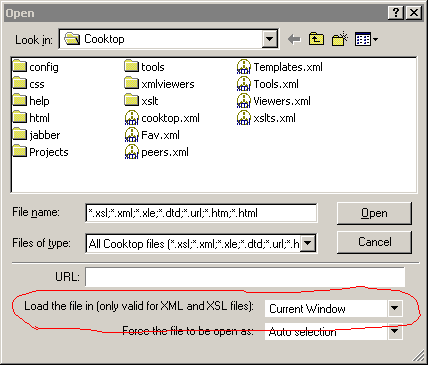Image resolution: width=428 pixels, height=365 pixels.
Task: Expand the Look in Cooktop dropdown
Action: (x=269, y=39)
